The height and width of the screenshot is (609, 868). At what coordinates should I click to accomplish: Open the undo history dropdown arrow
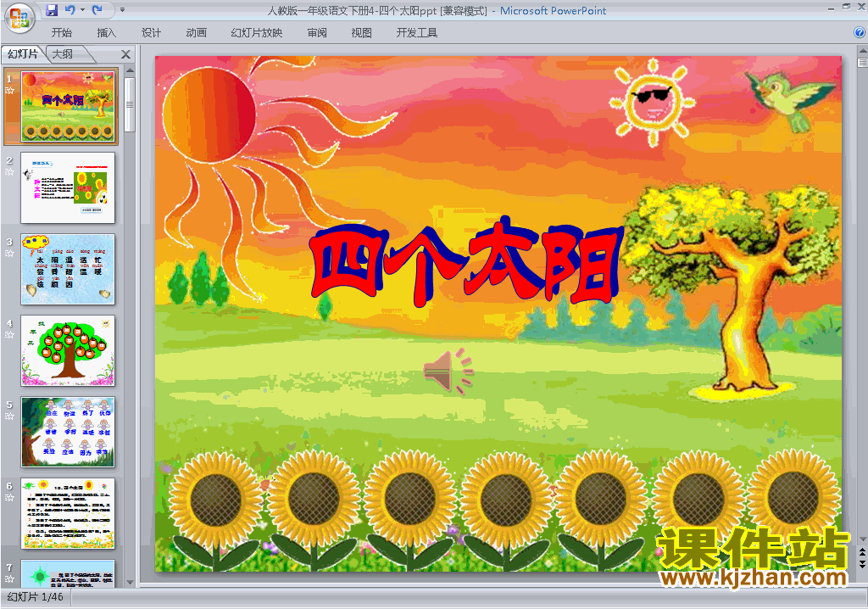pos(82,10)
